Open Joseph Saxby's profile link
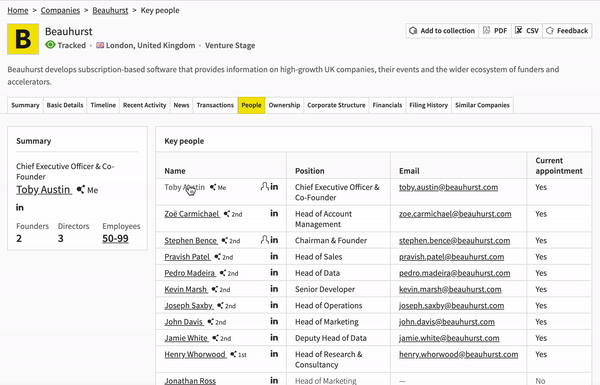Image resolution: width=600 pixels, height=385 pixels. pyautogui.click(x=189, y=305)
